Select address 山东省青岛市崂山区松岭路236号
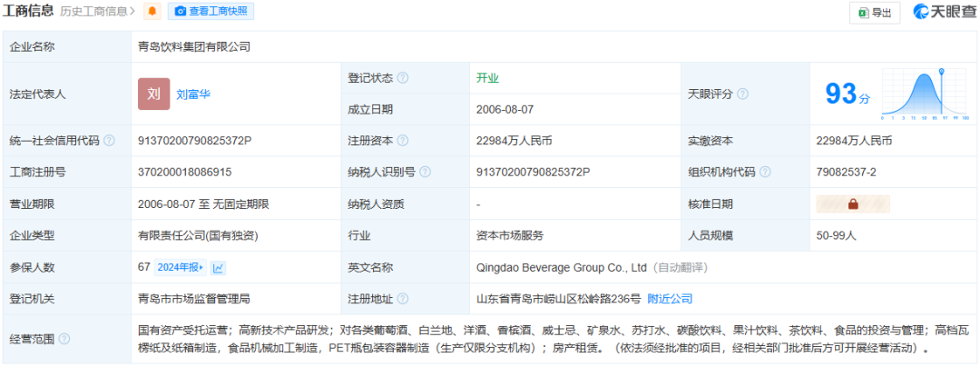 (x=558, y=299)
